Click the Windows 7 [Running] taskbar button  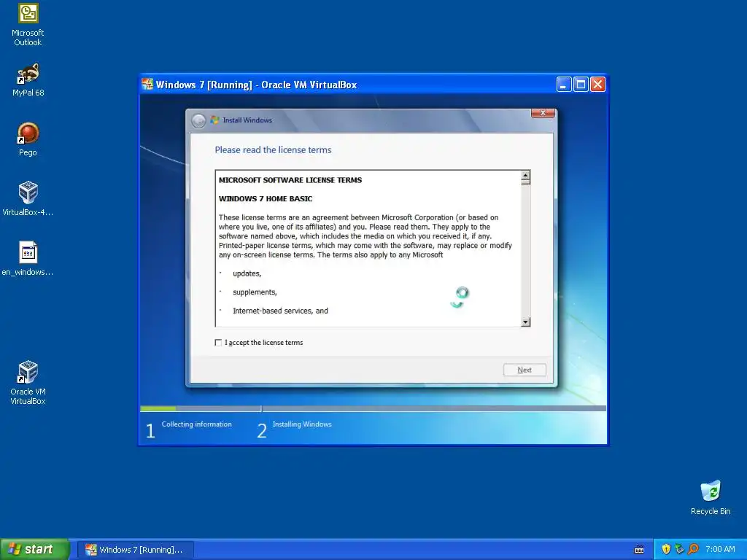pos(135,550)
